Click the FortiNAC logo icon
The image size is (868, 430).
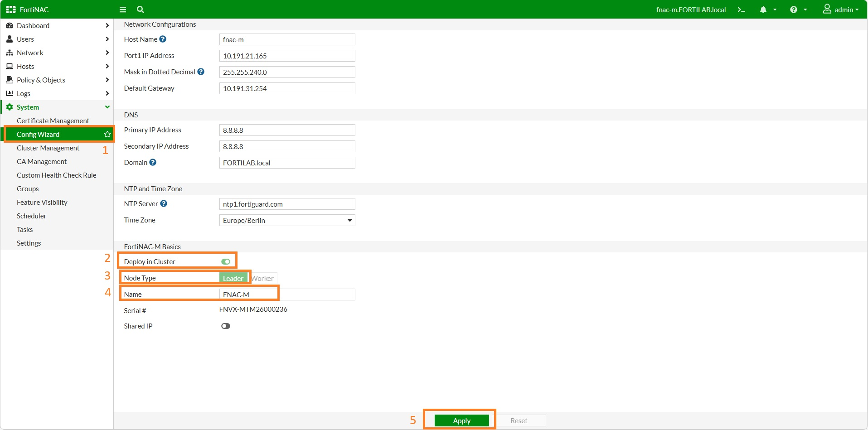[11, 10]
